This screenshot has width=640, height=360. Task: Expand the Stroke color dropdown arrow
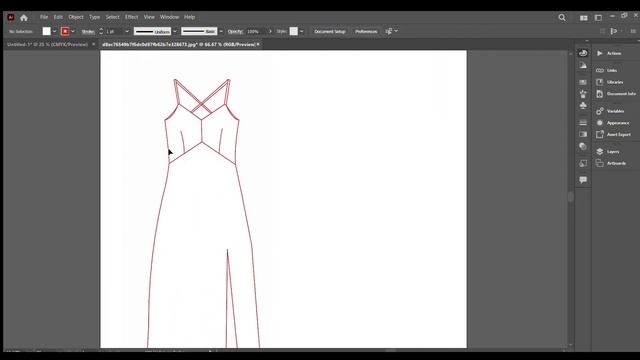[73, 31]
